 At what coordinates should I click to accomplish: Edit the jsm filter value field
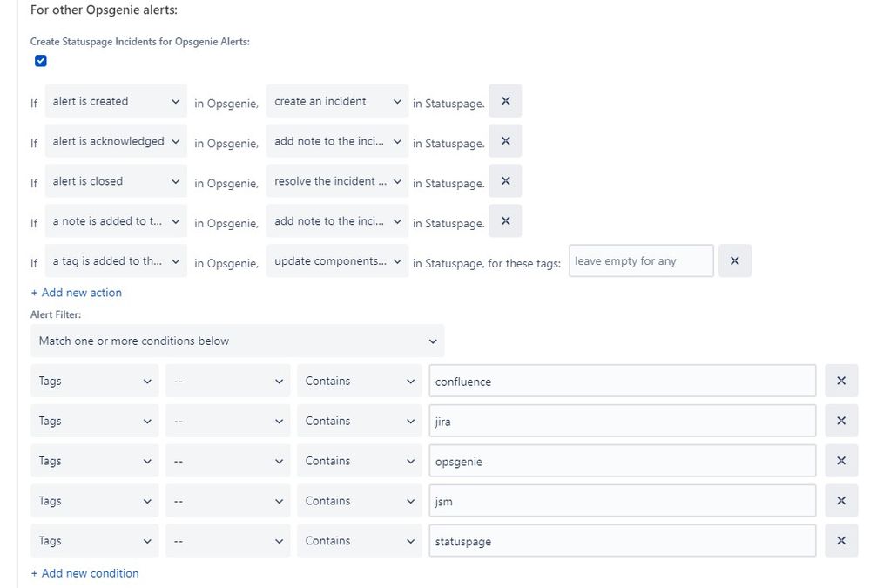(x=623, y=501)
